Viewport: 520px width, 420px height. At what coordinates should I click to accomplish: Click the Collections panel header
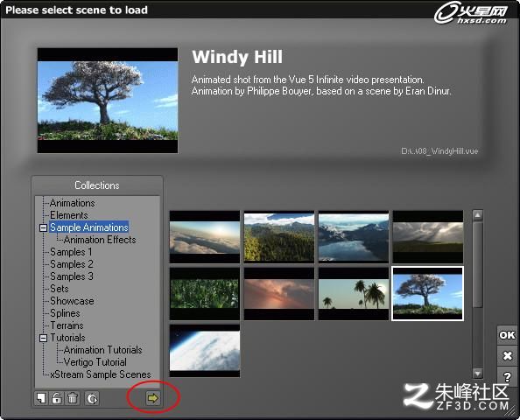(x=97, y=185)
